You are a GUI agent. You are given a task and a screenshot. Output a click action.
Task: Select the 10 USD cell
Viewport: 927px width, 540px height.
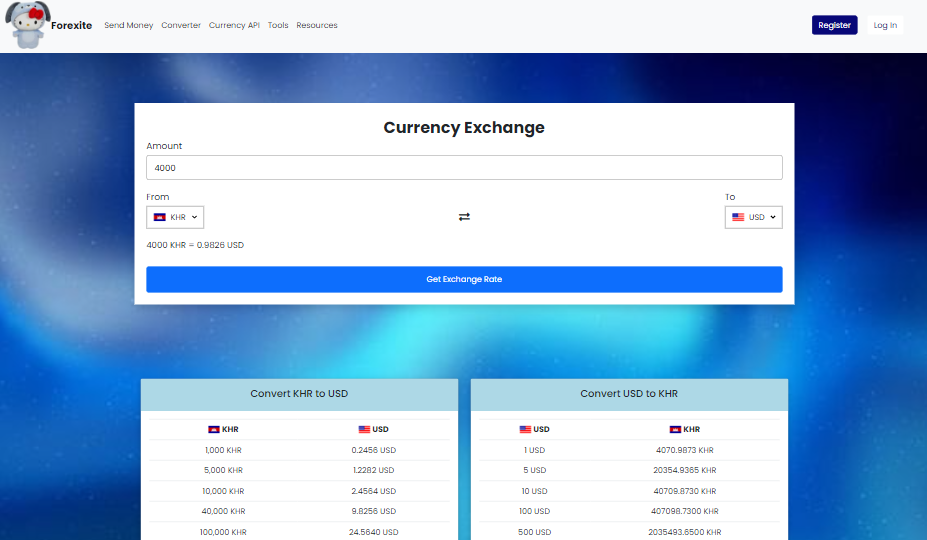click(534, 491)
